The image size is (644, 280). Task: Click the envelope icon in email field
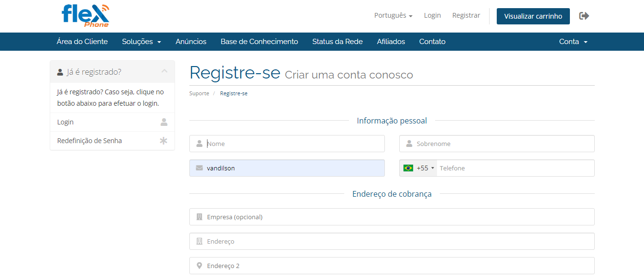199,168
